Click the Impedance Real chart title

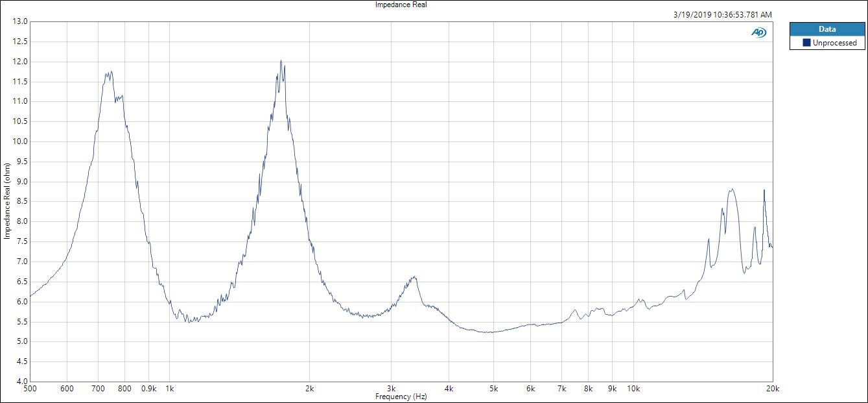[401, 5]
